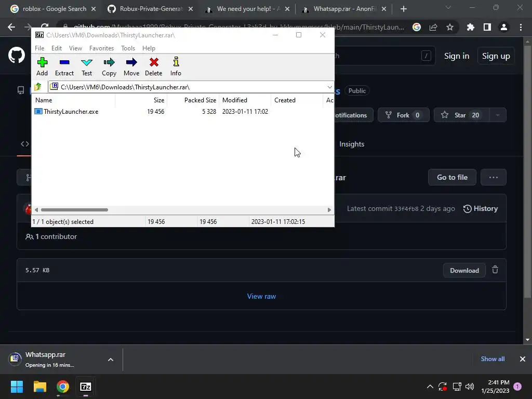Viewport: 532px width, 399px height.
Task: Open the Star button dropdown arrow
Action: point(497,115)
